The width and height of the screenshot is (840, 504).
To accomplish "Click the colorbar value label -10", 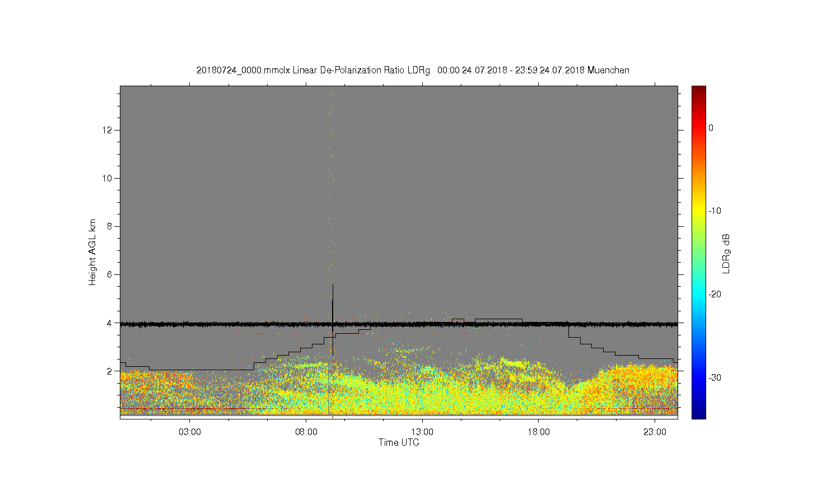I will (715, 211).
